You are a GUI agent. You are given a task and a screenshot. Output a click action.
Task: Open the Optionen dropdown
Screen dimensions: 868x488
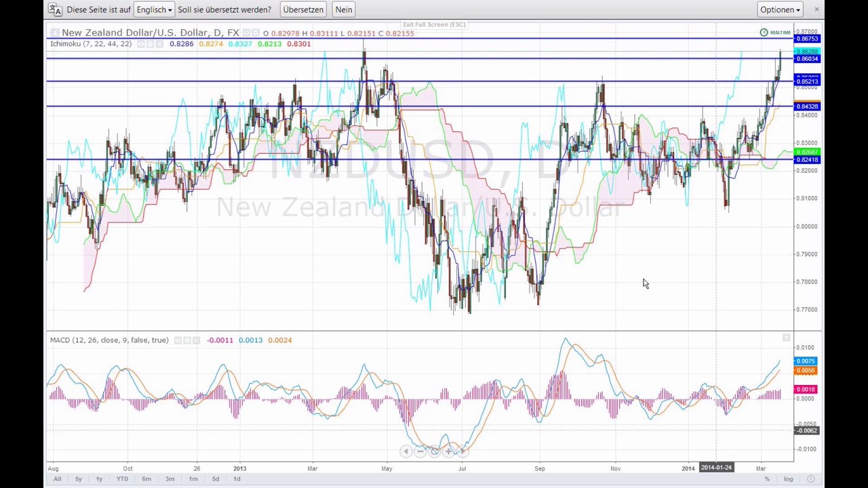(x=781, y=9)
